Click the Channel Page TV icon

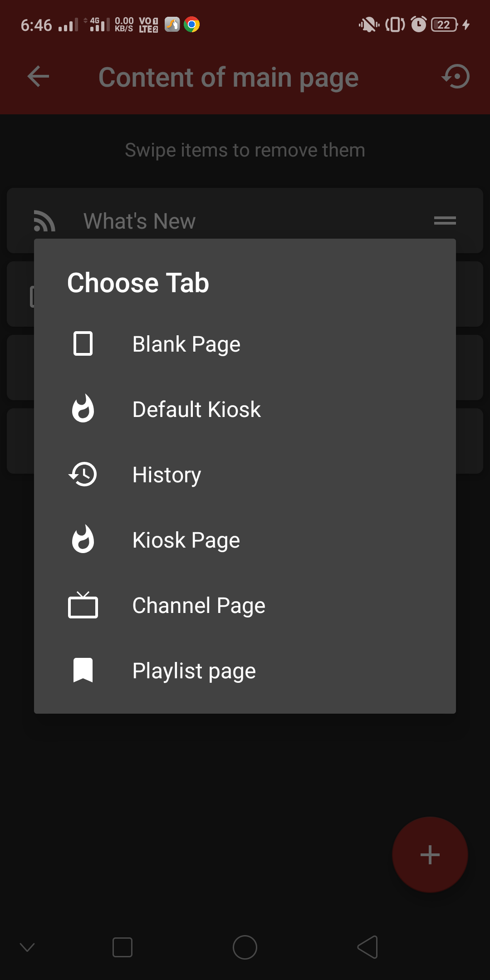pos(83,605)
